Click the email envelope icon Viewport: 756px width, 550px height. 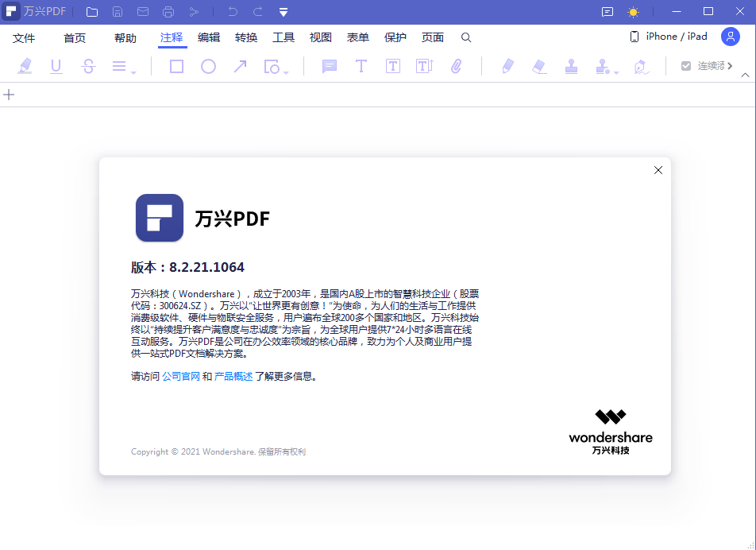point(143,12)
